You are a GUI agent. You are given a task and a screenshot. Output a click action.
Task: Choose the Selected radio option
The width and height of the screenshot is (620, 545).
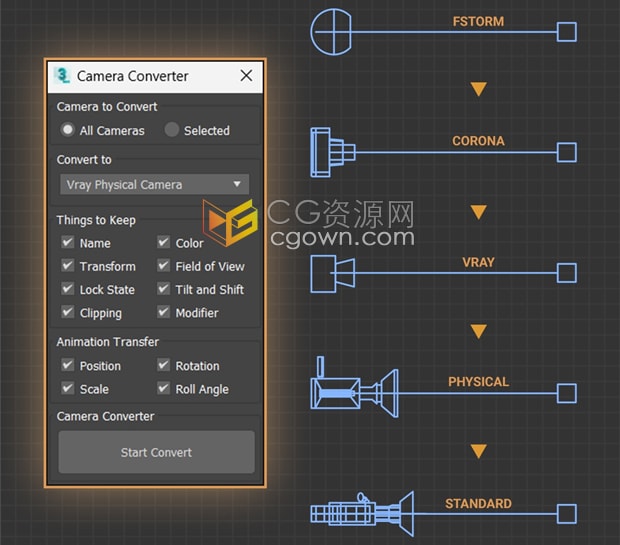click(x=172, y=130)
